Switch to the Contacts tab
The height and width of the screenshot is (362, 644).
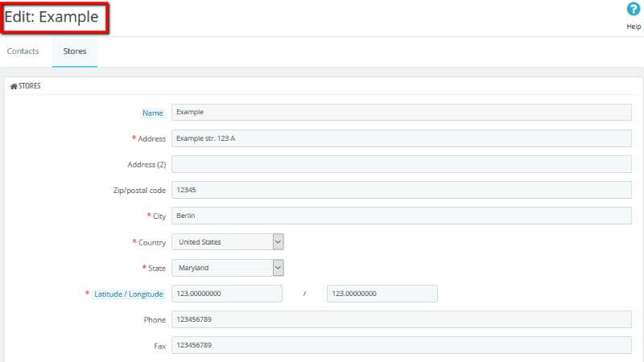pyautogui.click(x=23, y=51)
